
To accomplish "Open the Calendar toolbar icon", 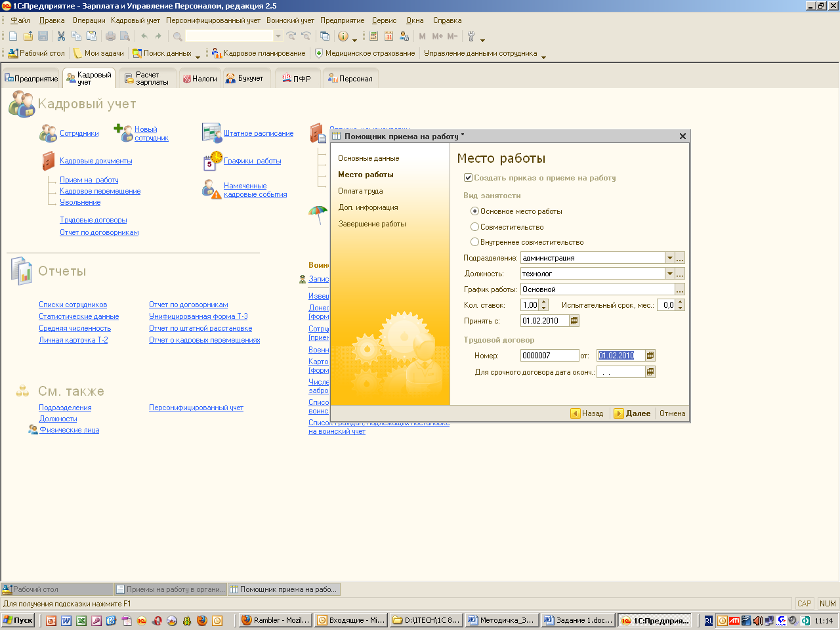I will pos(388,36).
